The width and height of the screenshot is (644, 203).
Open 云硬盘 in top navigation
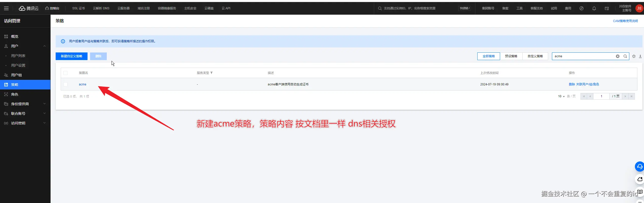(209, 8)
